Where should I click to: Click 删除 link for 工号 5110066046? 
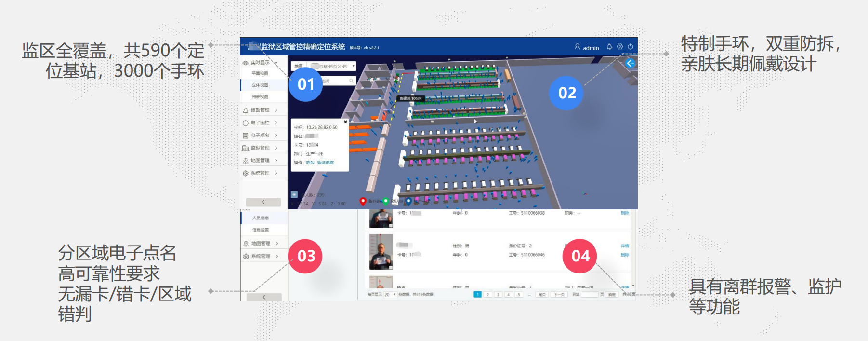625,255
